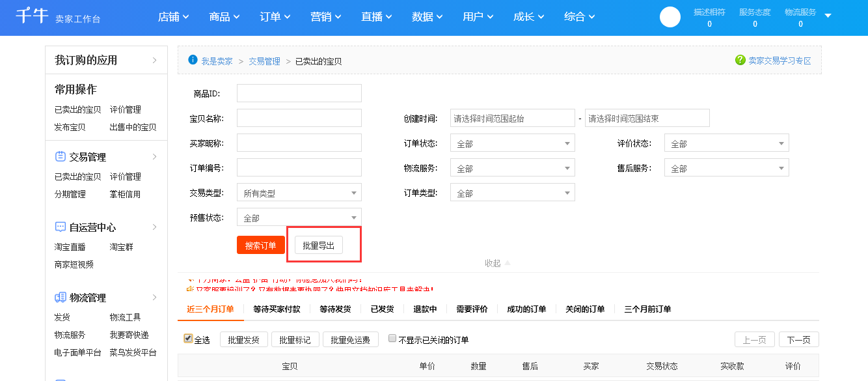Switch to 需要评价 tab
868x381 pixels.
tap(472, 309)
